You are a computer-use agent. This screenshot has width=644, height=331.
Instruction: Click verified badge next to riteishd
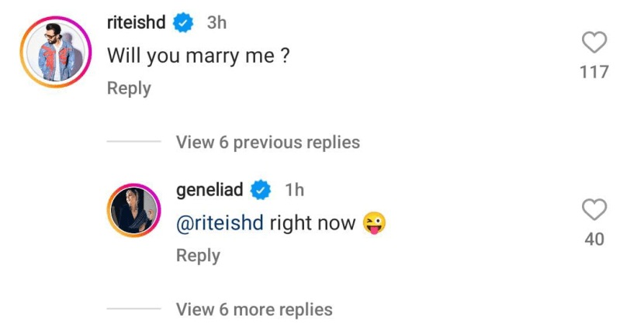(x=183, y=23)
